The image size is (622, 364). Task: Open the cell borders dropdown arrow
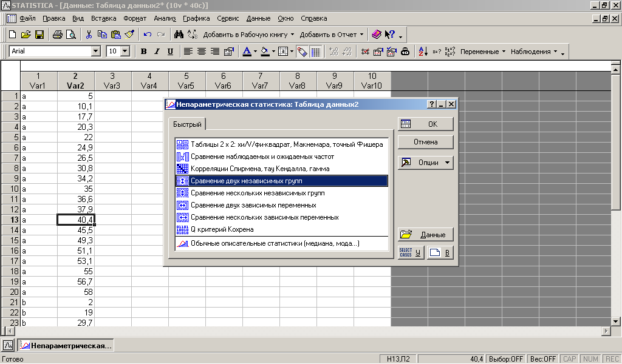(x=292, y=51)
